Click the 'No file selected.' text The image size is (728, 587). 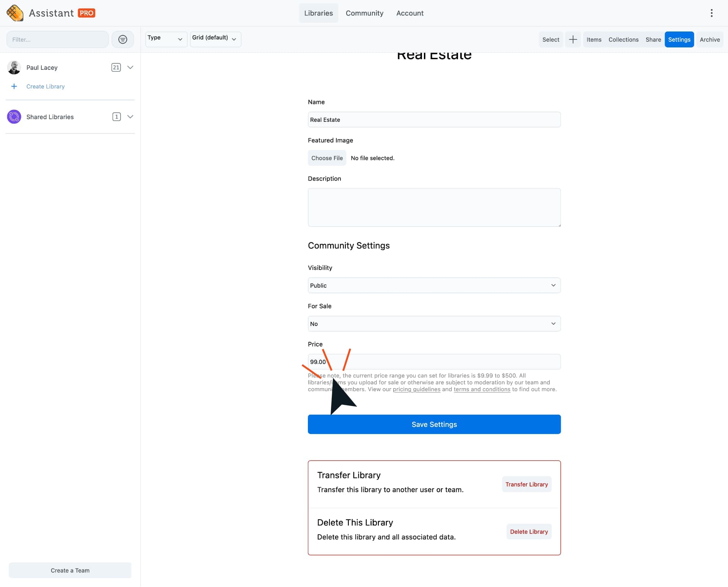372,158
